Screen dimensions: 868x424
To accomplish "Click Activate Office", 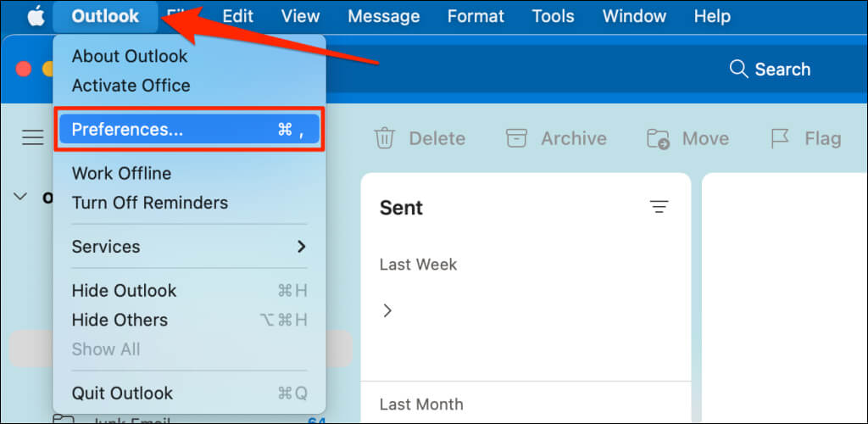I will (131, 86).
